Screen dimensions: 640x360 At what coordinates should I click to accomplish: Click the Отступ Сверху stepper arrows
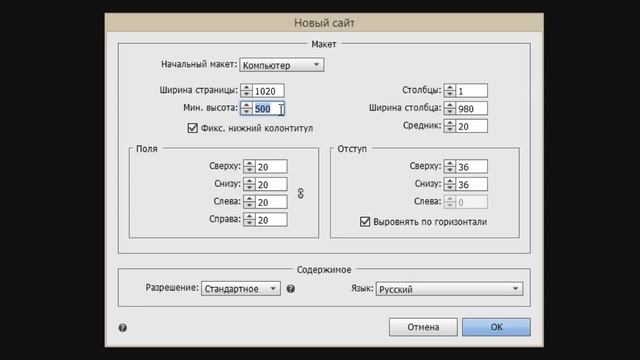450,167
